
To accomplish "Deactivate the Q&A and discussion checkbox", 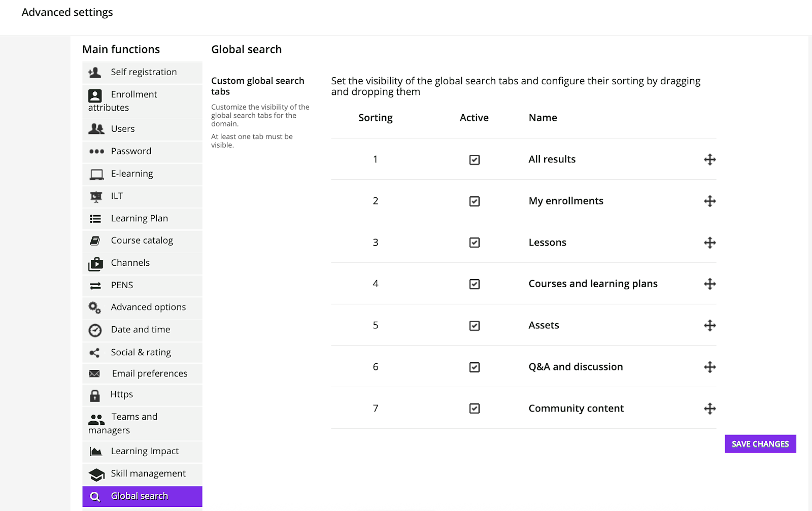I will tap(475, 367).
